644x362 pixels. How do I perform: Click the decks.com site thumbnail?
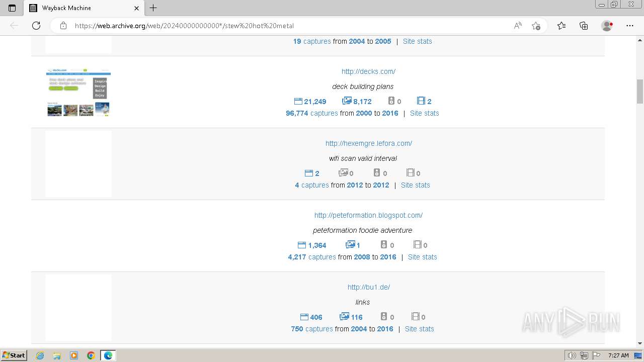78,92
